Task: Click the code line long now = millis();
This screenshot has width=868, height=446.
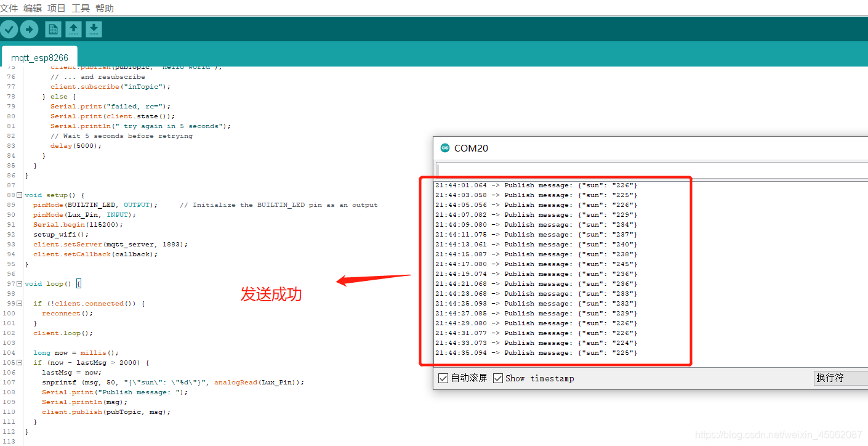Action: (x=76, y=353)
